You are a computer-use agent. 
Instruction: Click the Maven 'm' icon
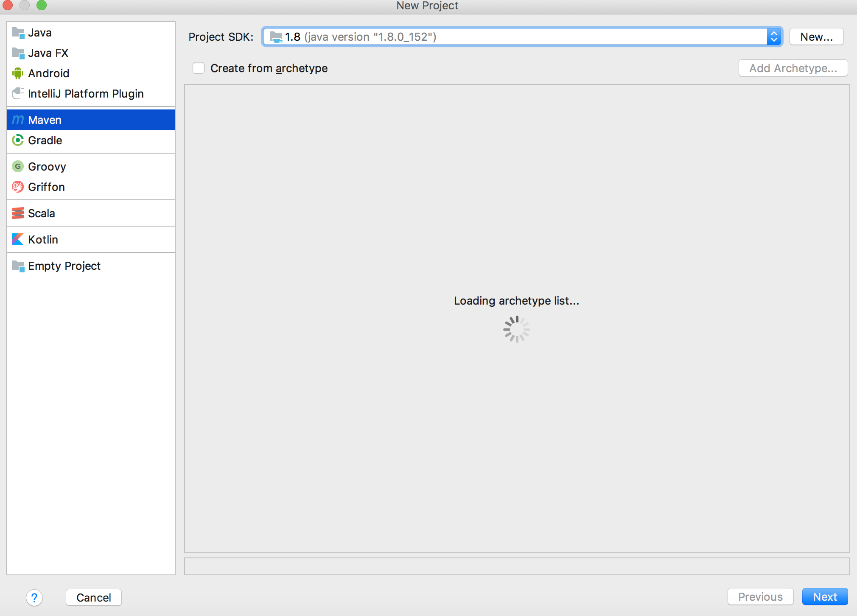[x=18, y=120]
